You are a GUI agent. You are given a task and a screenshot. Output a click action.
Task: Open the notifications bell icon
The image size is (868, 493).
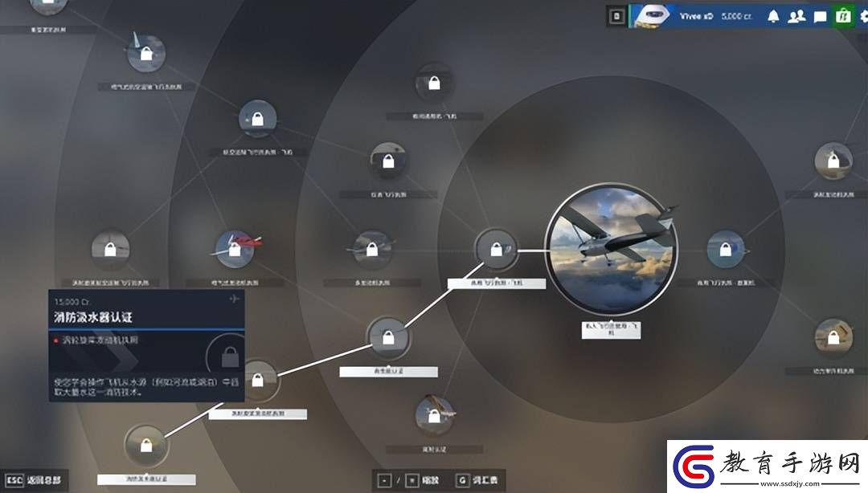tap(773, 17)
